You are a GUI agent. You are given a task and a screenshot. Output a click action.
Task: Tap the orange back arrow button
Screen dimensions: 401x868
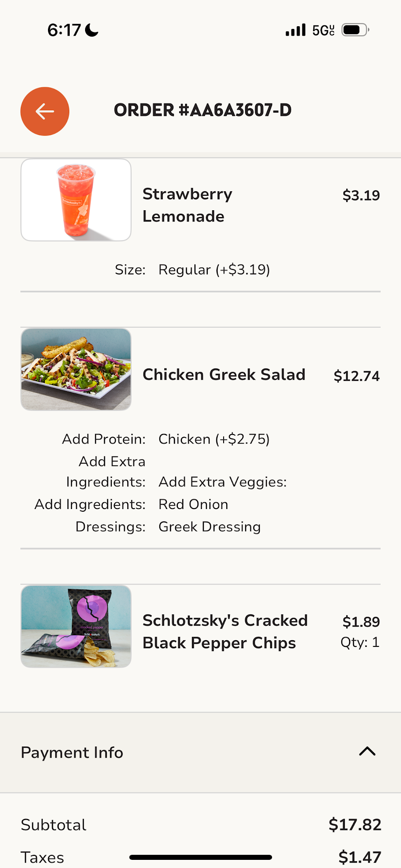45,111
